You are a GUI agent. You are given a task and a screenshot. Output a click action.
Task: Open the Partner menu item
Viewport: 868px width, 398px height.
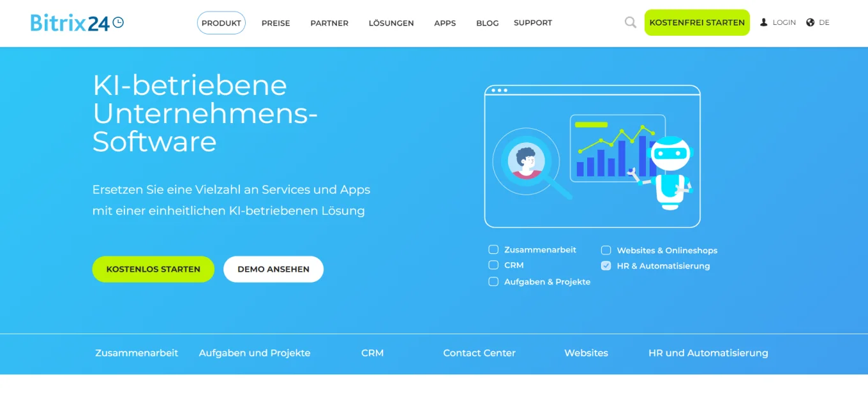[x=329, y=23]
